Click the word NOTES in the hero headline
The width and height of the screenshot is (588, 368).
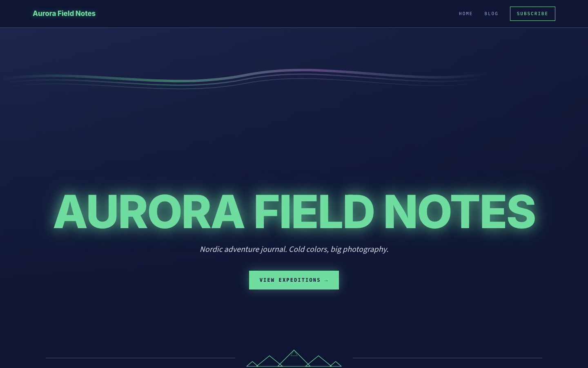(459, 212)
